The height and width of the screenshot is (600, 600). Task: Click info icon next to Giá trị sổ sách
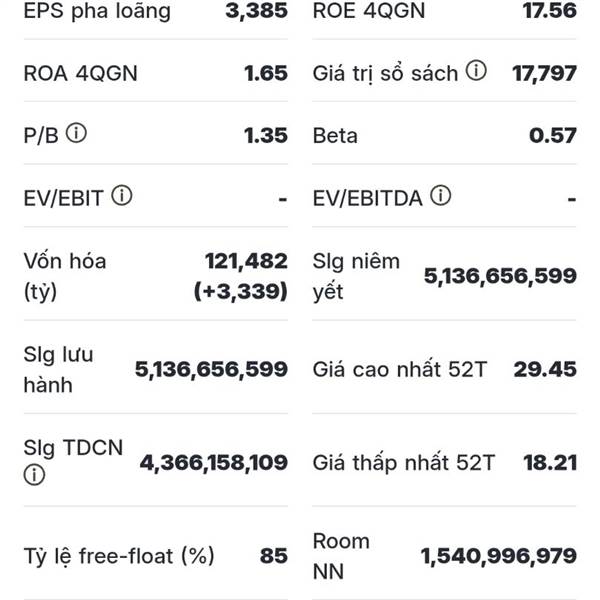point(477,72)
